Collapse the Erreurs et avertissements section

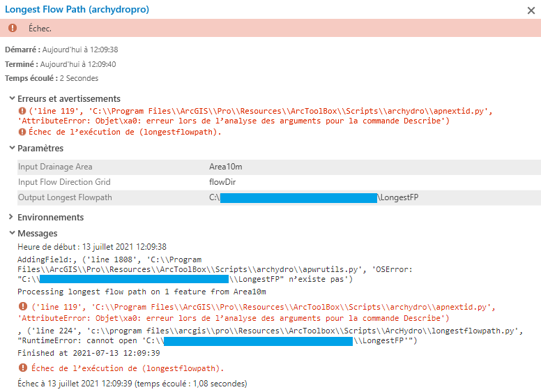[12, 98]
